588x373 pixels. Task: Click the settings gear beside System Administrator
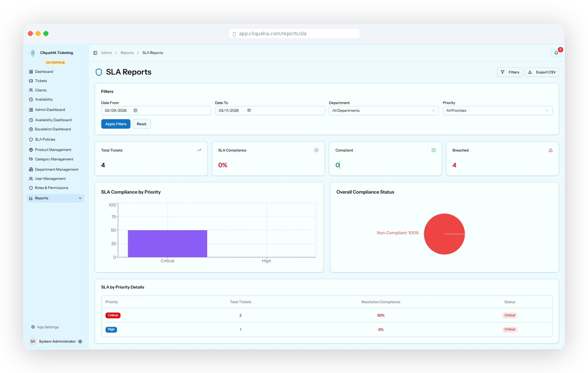(x=80, y=342)
